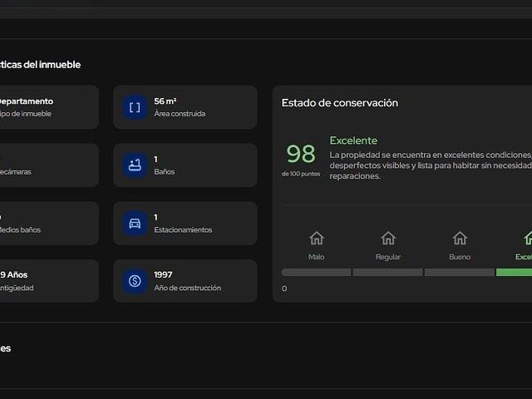Select the 1997 Año de construcción card

click(x=185, y=281)
